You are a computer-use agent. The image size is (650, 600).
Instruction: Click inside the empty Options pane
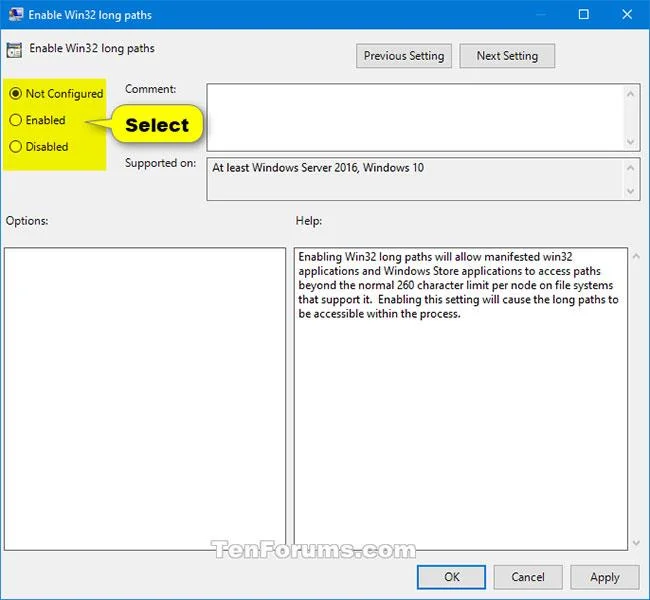click(145, 399)
